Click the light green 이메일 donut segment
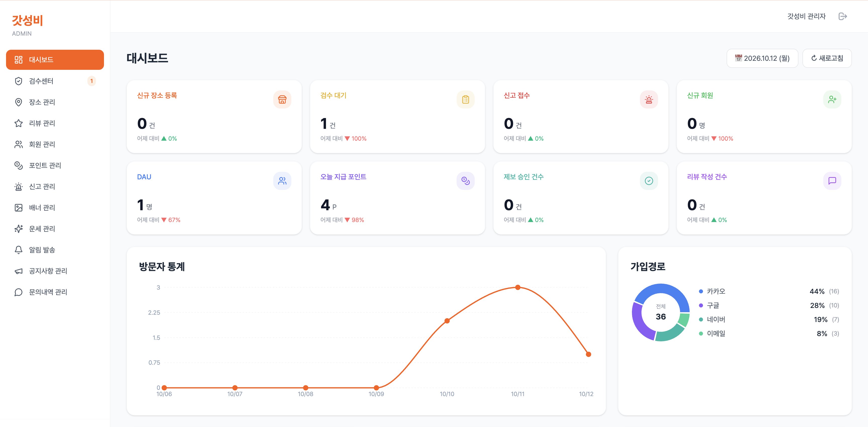868x427 pixels. [684, 319]
